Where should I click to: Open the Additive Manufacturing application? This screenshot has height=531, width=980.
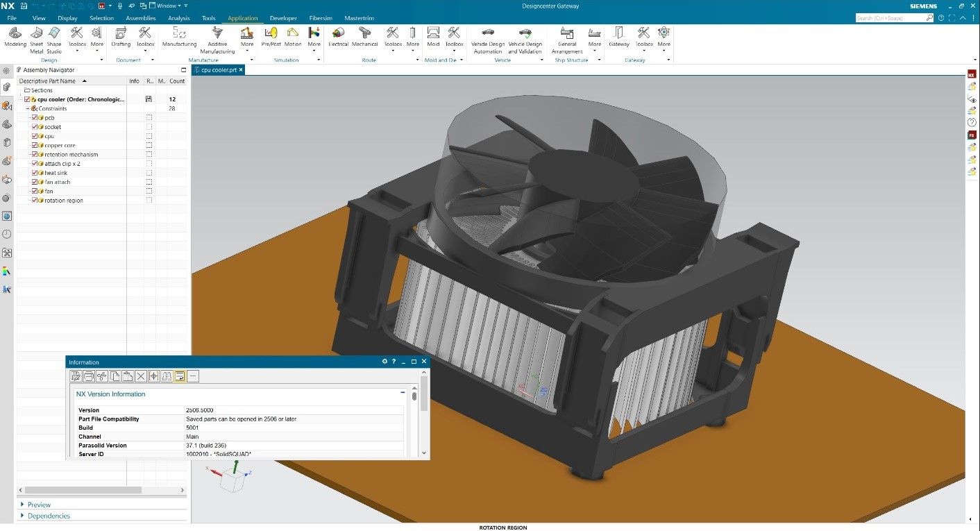click(x=217, y=33)
